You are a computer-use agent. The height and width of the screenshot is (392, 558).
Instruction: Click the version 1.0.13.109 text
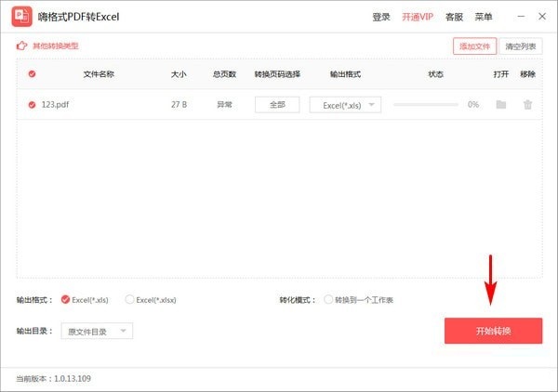click(x=73, y=378)
